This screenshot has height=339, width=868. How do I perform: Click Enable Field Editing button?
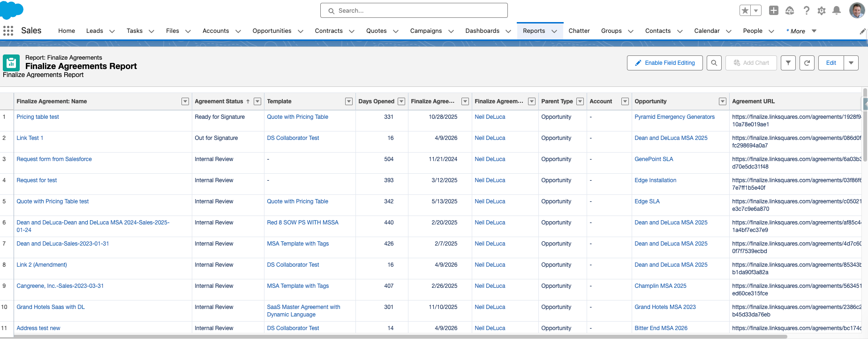click(x=664, y=63)
